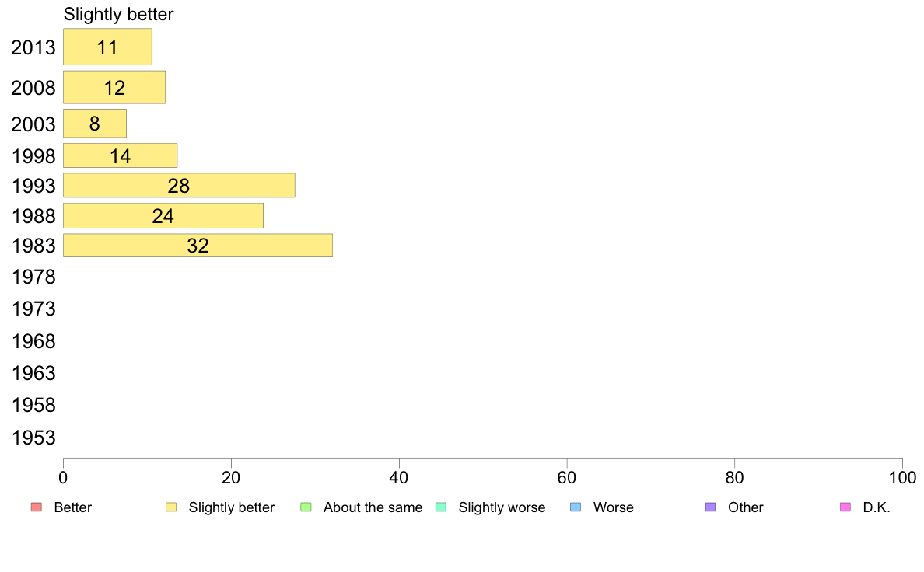Click the red Better legend swatch
The image size is (924, 572).
click(37, 507)
